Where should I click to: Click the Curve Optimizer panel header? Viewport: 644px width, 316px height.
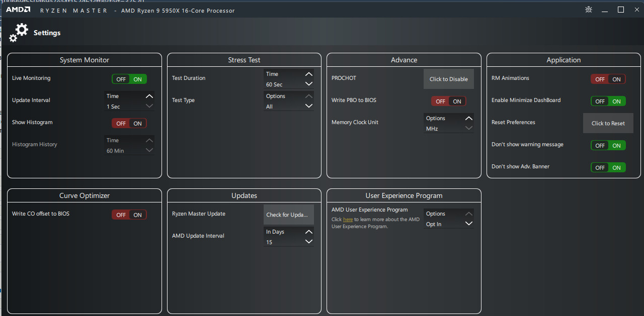pos(85,195)
